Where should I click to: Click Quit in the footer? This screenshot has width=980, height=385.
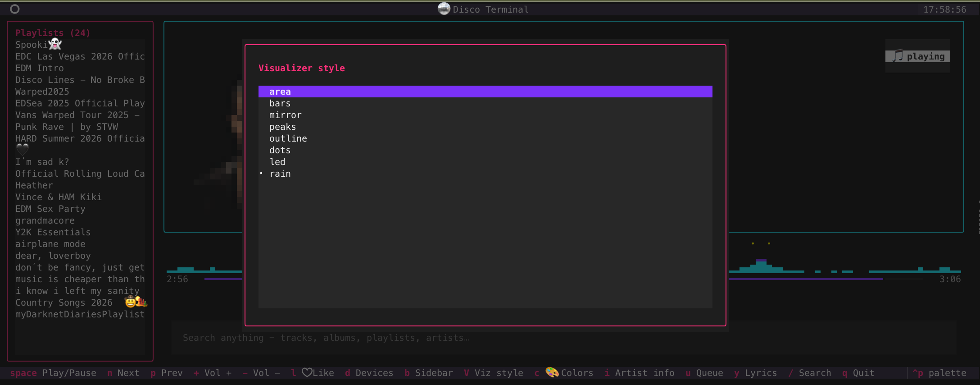tap(858, 373)
